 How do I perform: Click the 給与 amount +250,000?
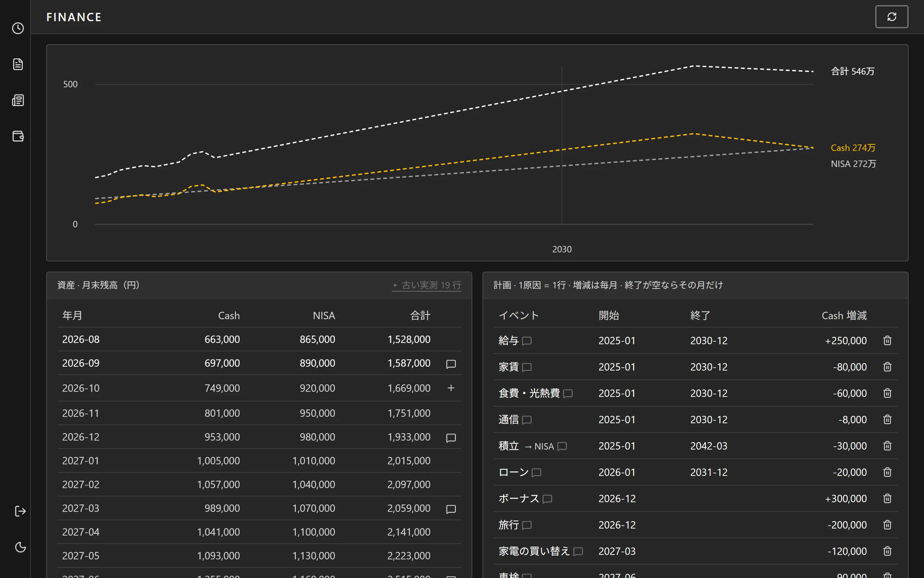pos(846,340)
